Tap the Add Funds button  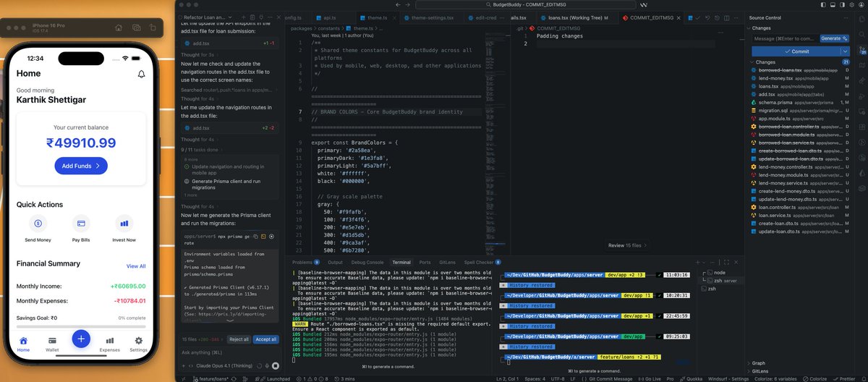coord(81,166)
